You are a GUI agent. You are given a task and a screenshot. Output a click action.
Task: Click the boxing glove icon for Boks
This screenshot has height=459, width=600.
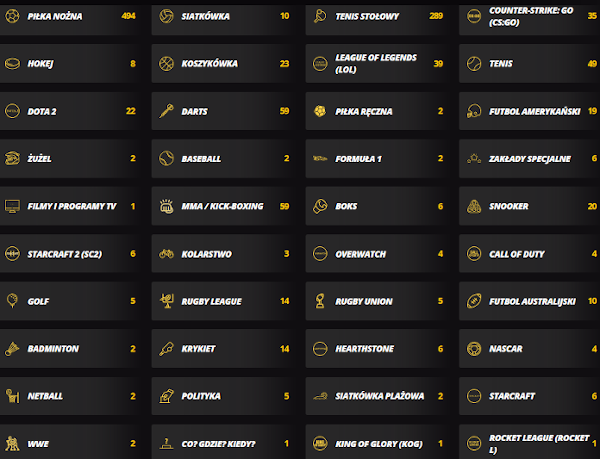tap(320, 206)
